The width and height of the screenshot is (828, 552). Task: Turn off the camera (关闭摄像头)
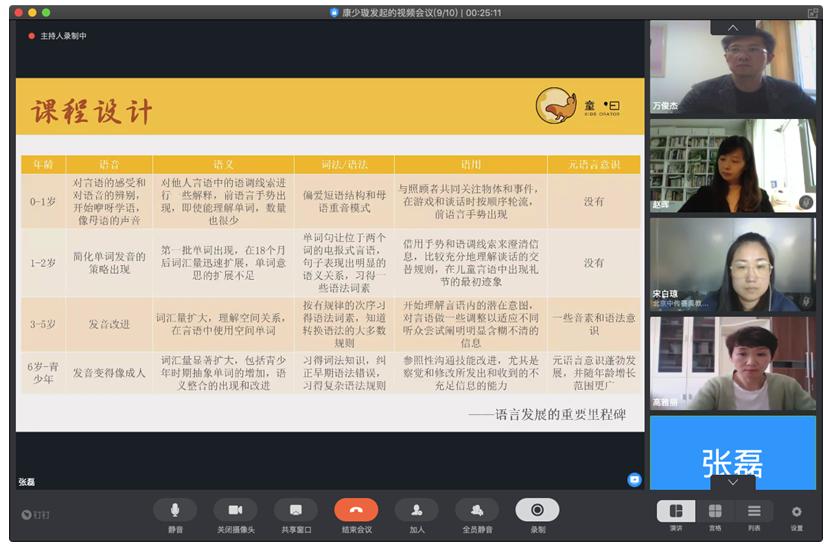(x=235, y=510)
